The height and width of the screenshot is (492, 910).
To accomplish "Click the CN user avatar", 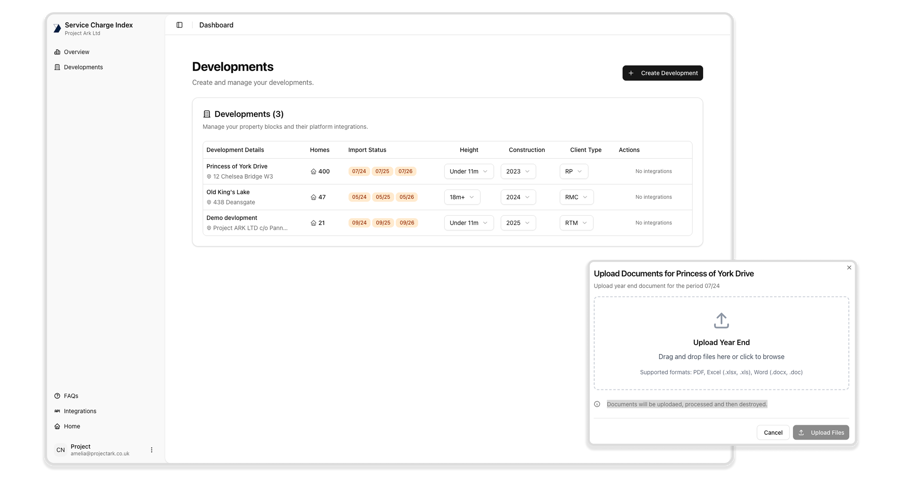I will [x=60, y=450].
